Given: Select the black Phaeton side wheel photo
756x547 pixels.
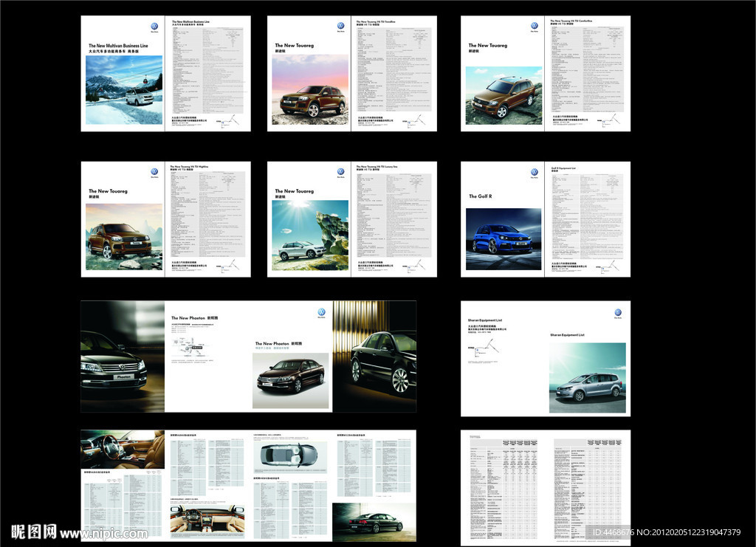Looking at the screenshot, I should click(374, 357).
